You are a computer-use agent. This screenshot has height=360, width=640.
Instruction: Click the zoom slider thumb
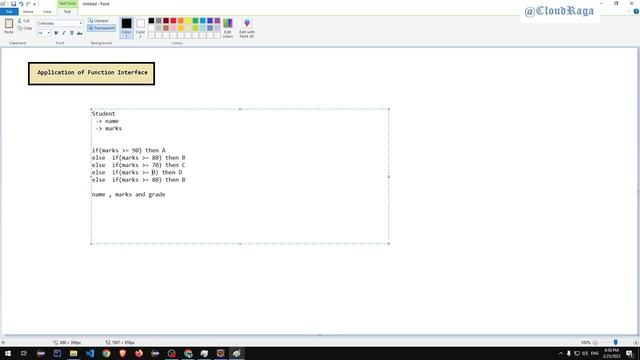click(616, 342)
